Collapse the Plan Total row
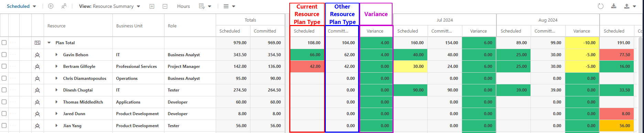This screenshot has width=644, height=133. pos(49,43)
